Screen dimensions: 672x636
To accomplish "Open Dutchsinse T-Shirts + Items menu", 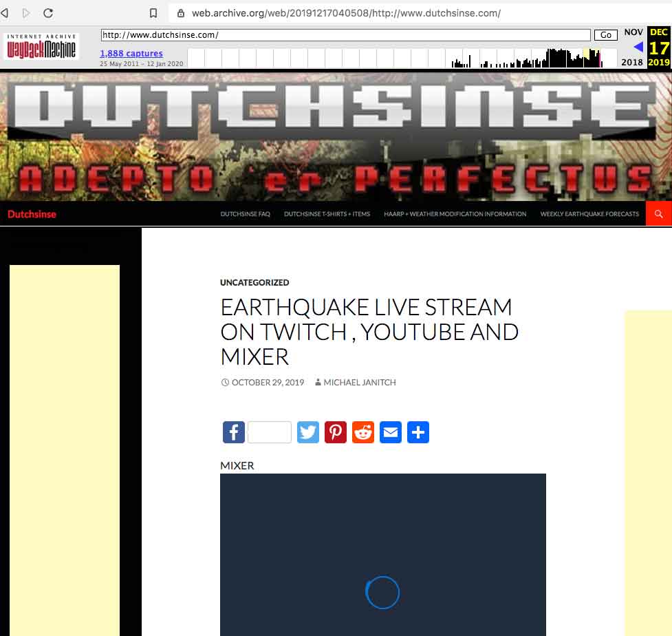I will coord(327,214).
